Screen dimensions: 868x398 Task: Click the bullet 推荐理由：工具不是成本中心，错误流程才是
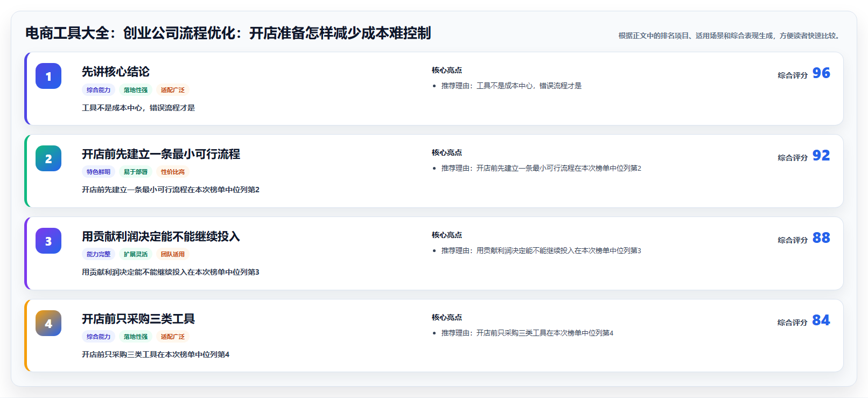(512, 86)
